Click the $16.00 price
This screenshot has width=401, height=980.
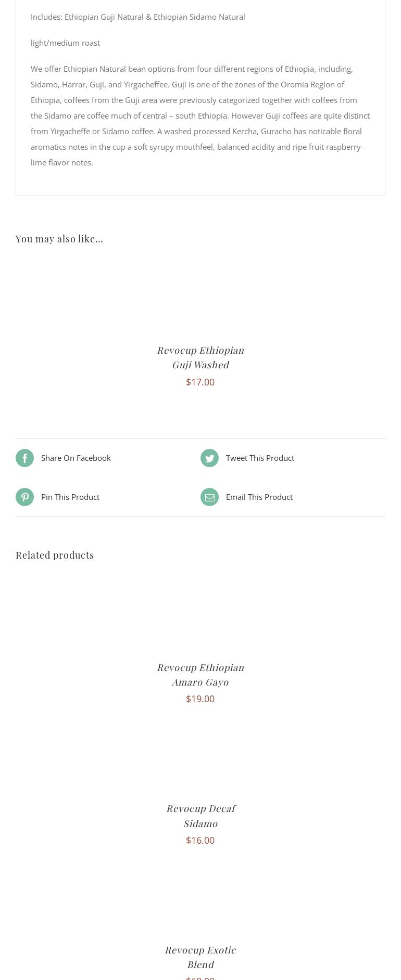click(x=200, y=841)
